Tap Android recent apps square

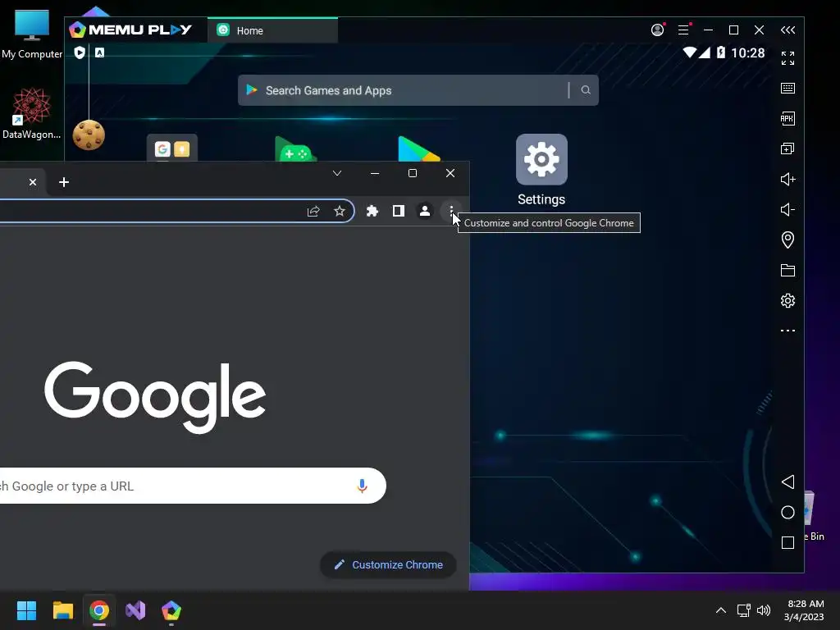point(787,543)
